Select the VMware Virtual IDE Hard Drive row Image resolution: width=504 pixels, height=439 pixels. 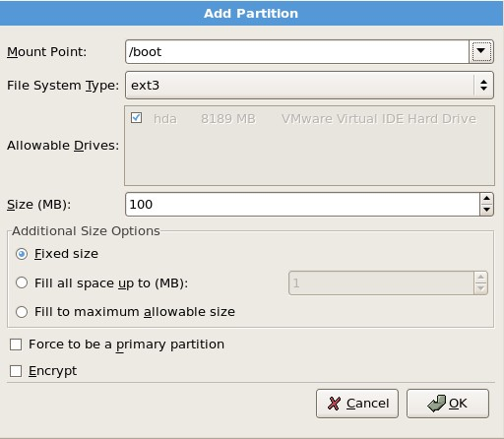click(x=309, y=119)
